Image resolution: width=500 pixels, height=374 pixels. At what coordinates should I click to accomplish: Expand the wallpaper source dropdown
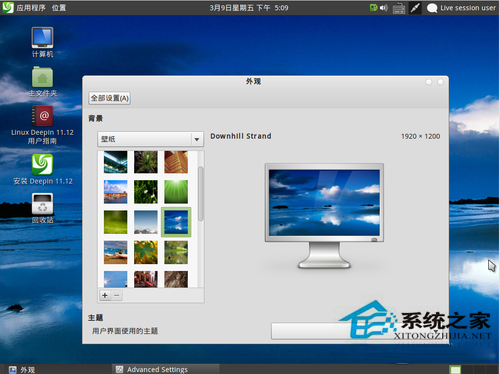[x=150, y=139]
